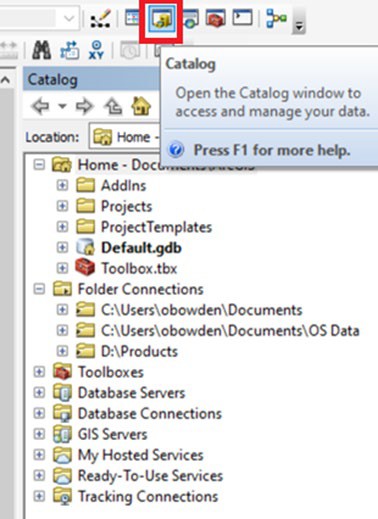This screenshot has height=519, width=378.
Task: Click the Find binoculars tool
Action: pyautogui.click(x=42, y=51)
